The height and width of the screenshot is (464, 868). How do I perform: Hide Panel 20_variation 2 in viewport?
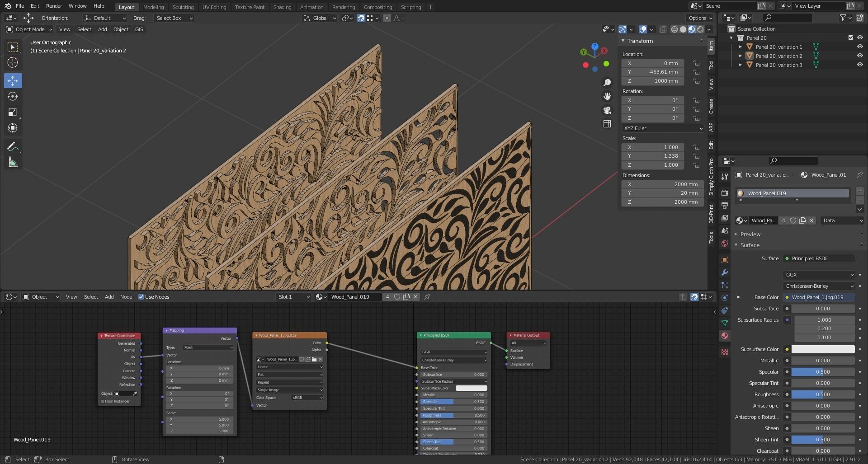(860, 56)
